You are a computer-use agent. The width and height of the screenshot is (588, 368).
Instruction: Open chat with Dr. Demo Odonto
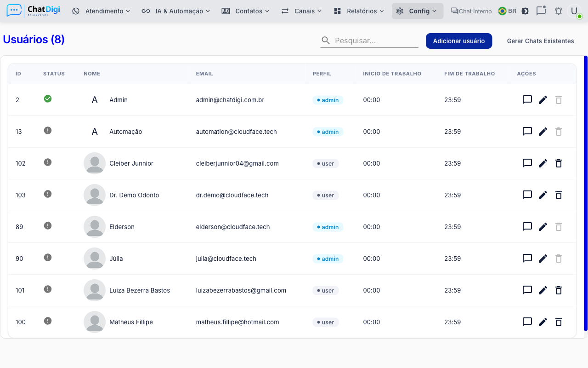(x=527, y=195)
